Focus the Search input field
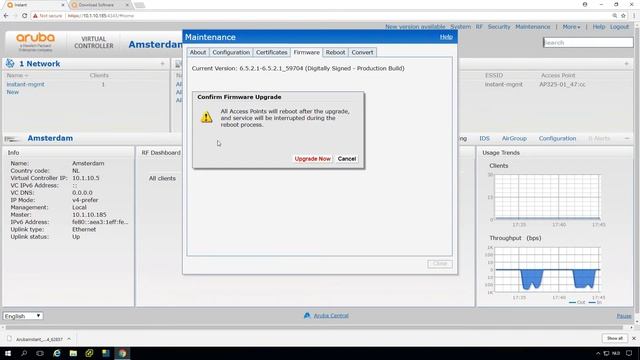This screenshot has width=640, height=360. [588, 42]
